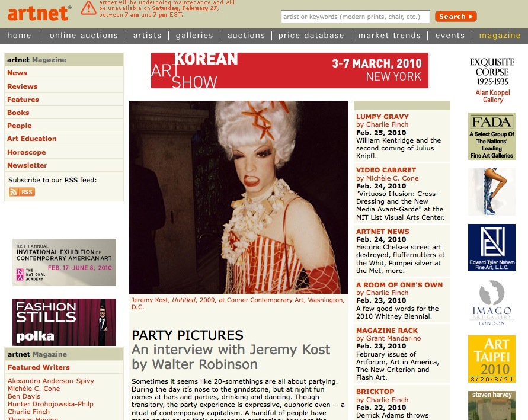Go to the price database tab

pos(311,36)
